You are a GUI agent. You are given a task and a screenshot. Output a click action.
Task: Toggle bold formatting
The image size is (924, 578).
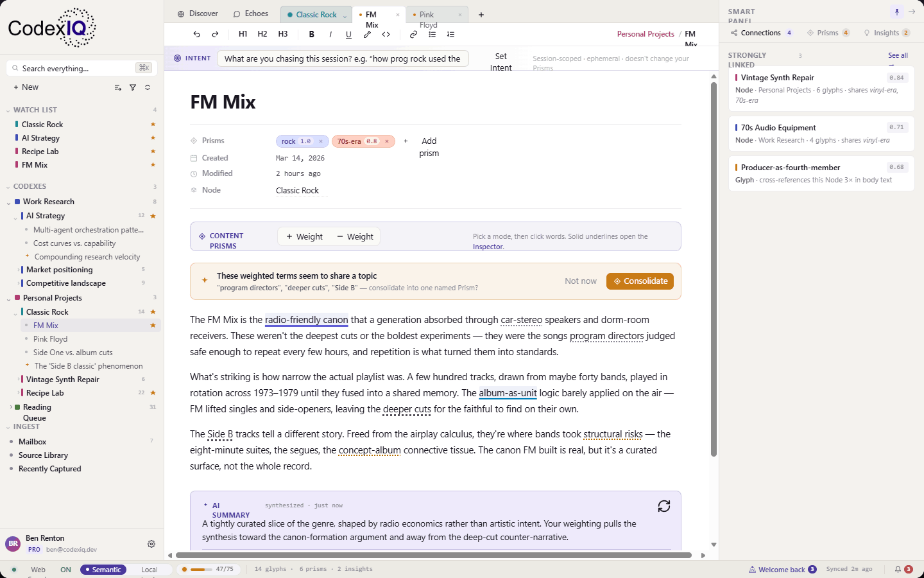pyautogui.click(x=312, y=35)
